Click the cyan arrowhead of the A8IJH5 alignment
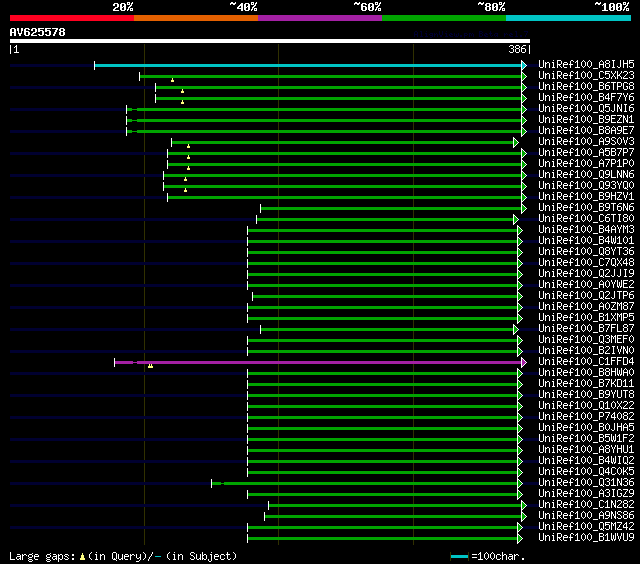Image resolution: width=640 pixels, height=564 pixels. tap(524, 65)
